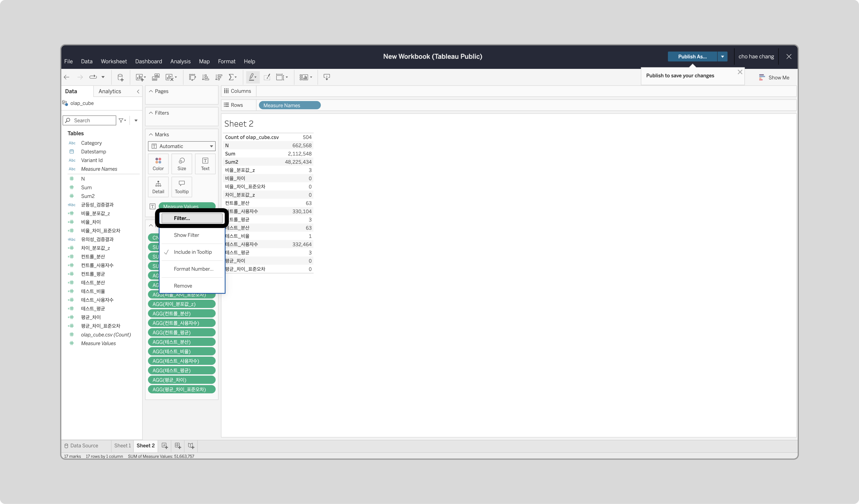
Task: Open the File menu
Action: click(x=68, y=61)
